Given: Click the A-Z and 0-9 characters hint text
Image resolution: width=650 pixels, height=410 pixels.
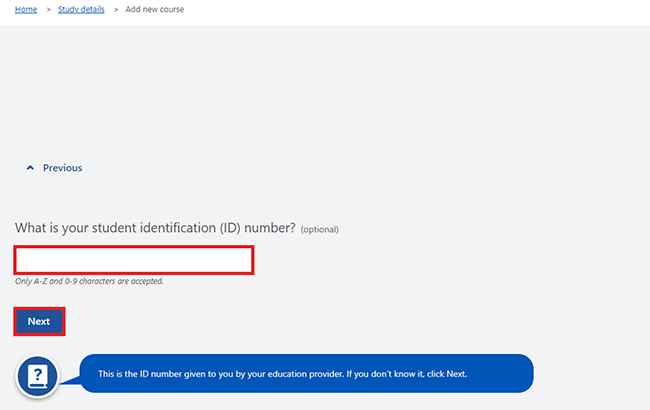Looking at the screenshot, I should [x=89, y=281].
